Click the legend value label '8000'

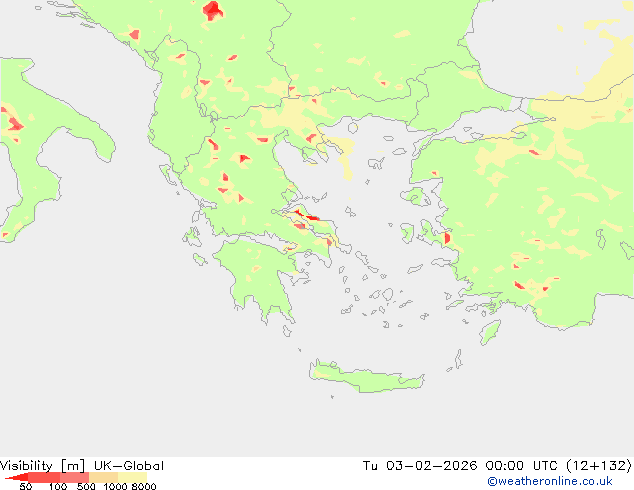[144, 486]
